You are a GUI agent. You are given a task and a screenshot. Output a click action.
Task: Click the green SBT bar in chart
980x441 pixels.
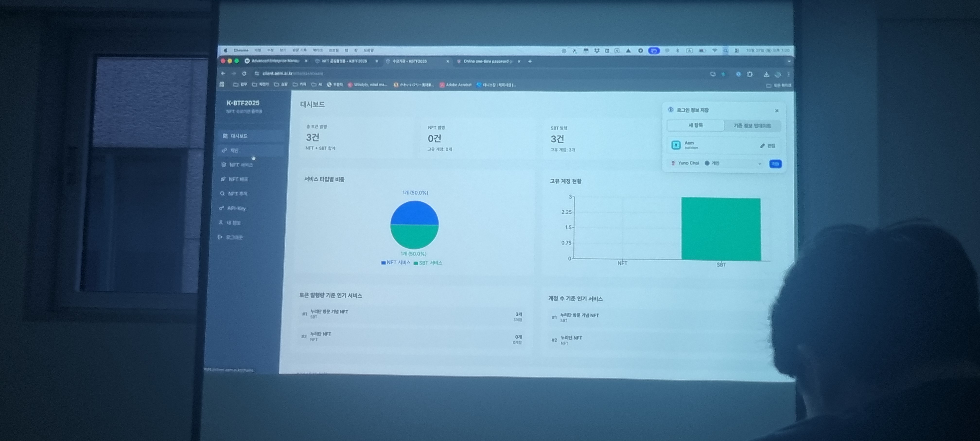(721, 229)
